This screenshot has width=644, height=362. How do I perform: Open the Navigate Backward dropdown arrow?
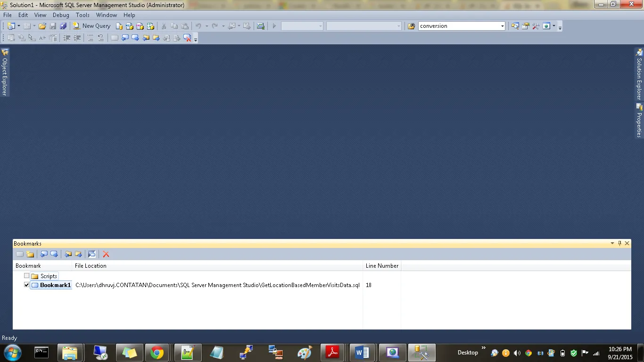point(239,26)
